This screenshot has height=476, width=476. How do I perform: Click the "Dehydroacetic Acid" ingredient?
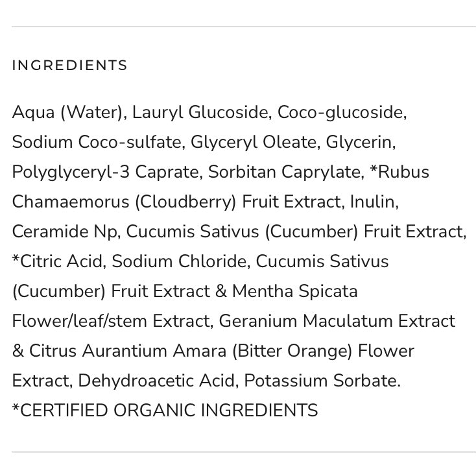click(x=156, y=381)
